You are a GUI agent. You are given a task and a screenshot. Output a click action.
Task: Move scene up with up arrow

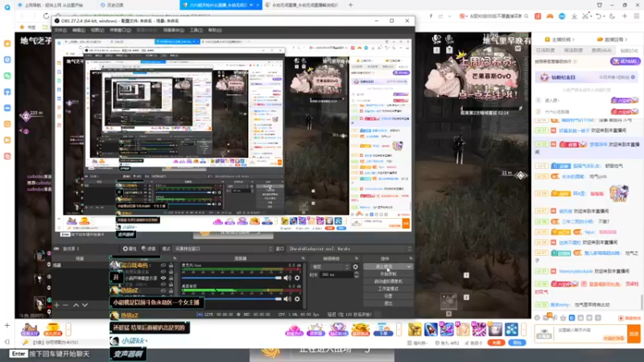(x=76, y=305)
